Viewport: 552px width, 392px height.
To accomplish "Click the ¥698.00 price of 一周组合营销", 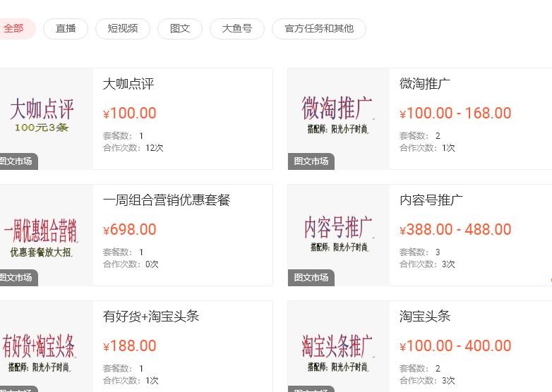I will click(130, 230).
